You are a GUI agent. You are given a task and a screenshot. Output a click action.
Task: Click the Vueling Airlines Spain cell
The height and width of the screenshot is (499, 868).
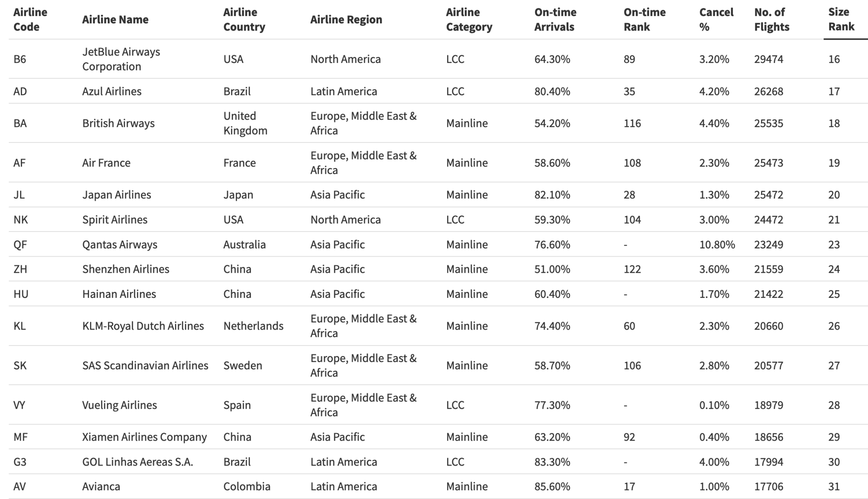(x=237, y=405)
